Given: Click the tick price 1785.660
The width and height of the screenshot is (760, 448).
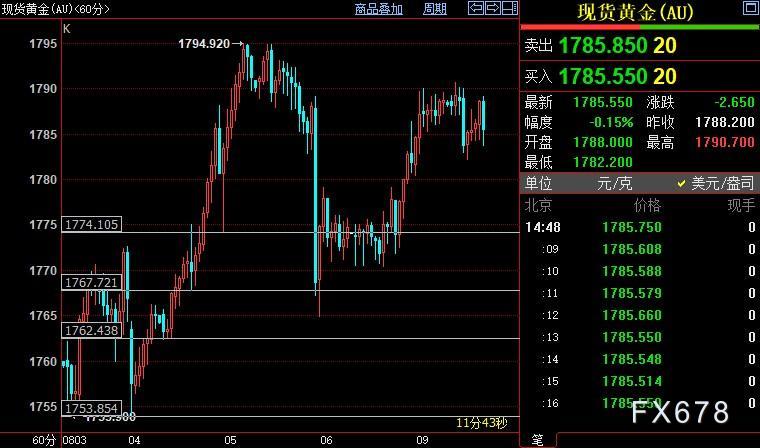Looking at the screenshot, I should (632, 315).
